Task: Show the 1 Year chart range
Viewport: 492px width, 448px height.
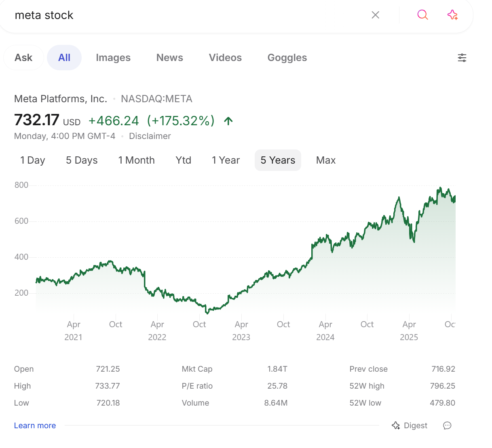Action: pos(226,160)
